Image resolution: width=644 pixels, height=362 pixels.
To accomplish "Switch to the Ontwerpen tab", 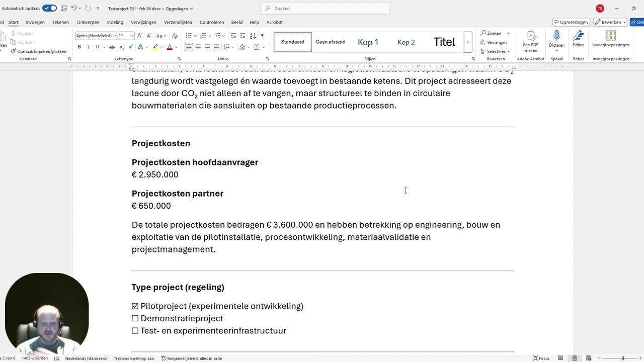I will [x=88, y=22].
